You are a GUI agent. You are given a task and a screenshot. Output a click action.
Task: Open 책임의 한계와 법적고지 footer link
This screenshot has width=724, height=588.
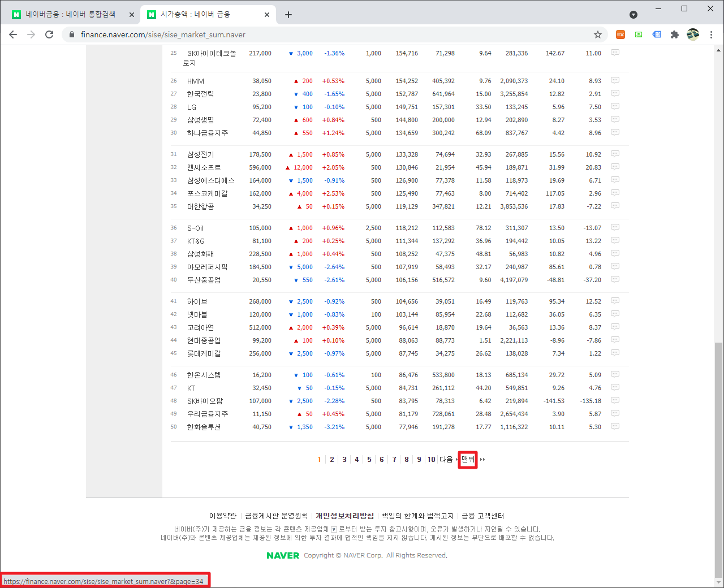coord(417,516)
